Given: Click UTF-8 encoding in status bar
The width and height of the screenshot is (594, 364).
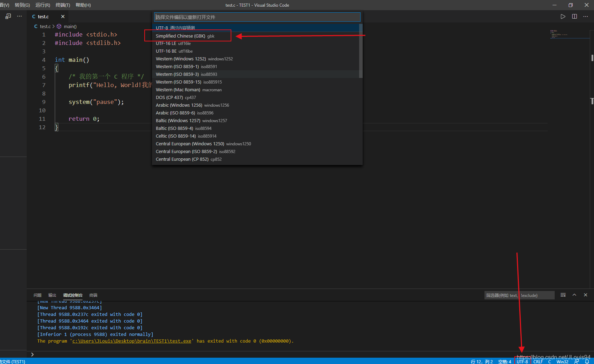Looking at the screenshot, I should tap(522, 362).
